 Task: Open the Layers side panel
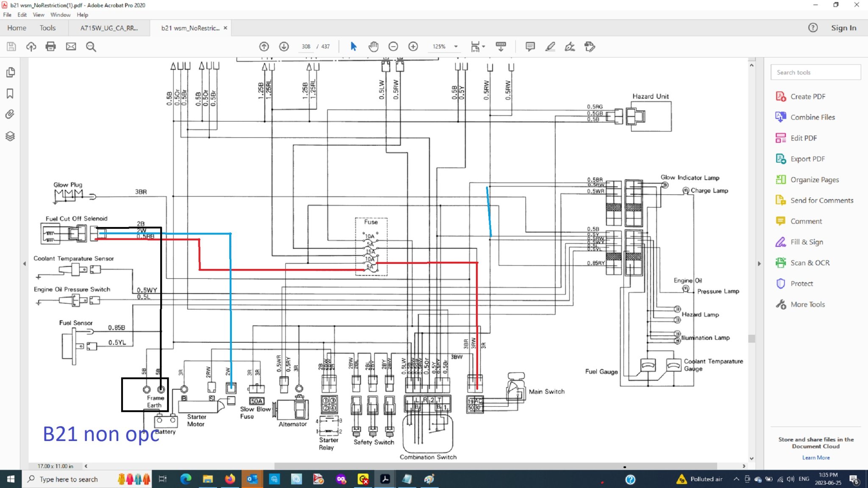click(10, 136)
